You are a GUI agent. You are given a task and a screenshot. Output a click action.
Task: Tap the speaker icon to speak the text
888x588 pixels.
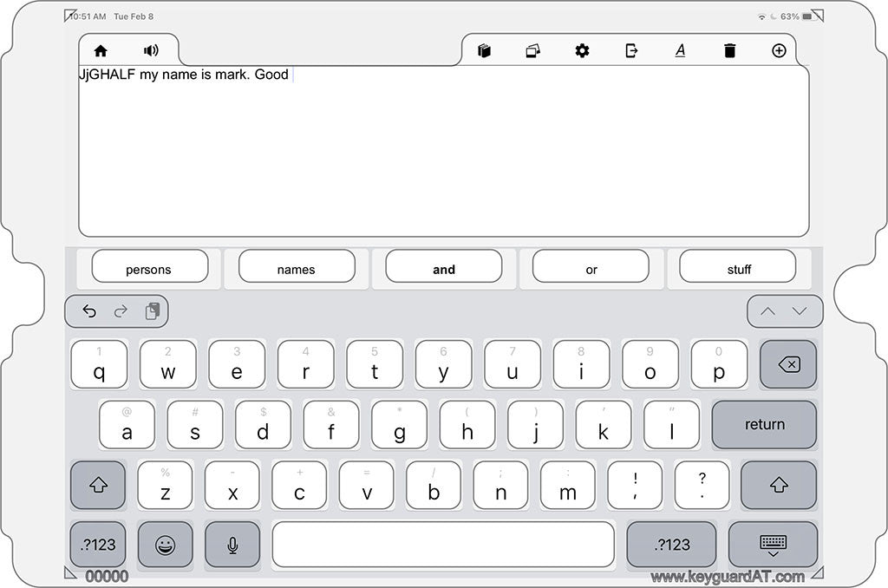[x=151, y=51]
